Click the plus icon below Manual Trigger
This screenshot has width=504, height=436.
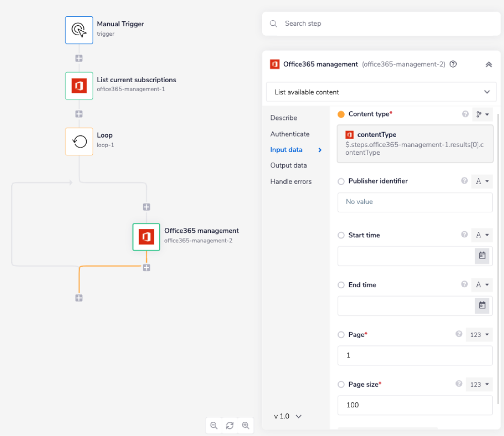[x=79, y=58]
